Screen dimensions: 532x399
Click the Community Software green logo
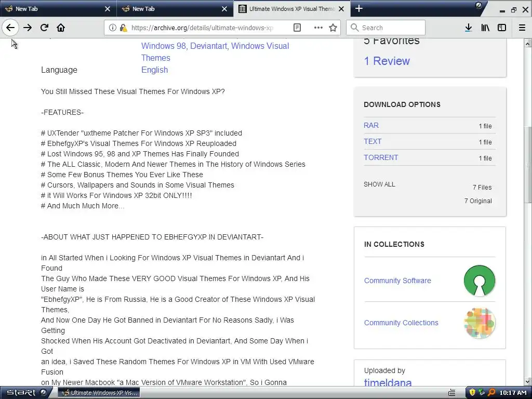click(x=480, y=281)
